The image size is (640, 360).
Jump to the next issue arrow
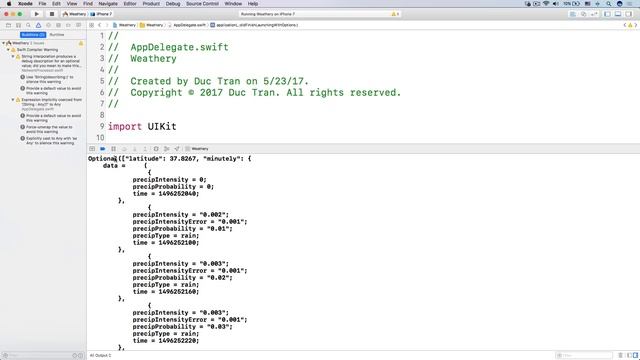coord(636,25)
